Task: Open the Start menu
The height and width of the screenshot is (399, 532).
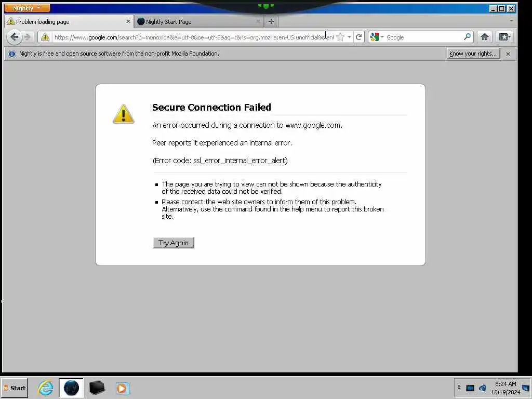Action: (15, 388)
